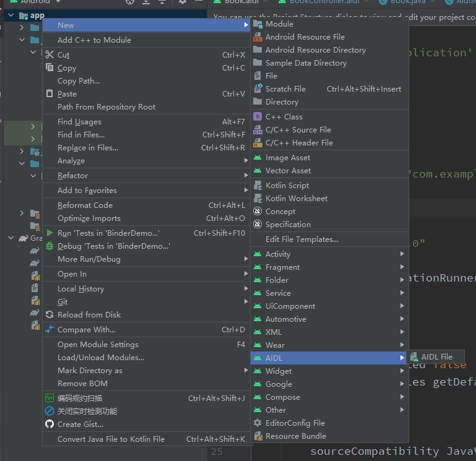
Task: Select Open Module Settings
Action: tap(146, 345)
